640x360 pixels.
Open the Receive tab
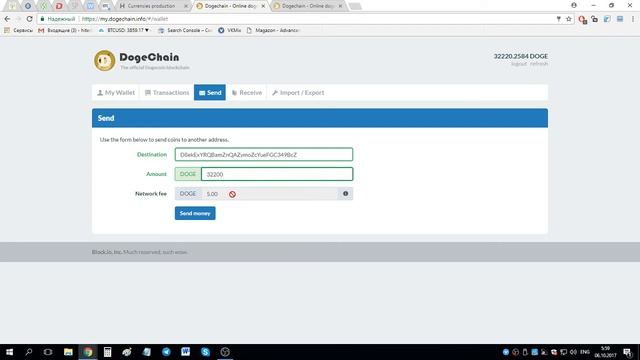[x=247, y=93]
